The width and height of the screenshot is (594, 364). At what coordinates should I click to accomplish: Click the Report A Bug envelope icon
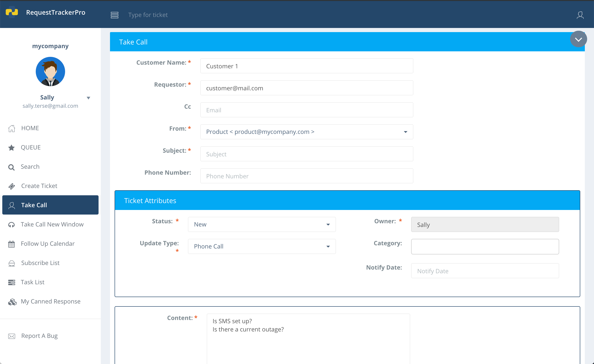tap(11, 336)
